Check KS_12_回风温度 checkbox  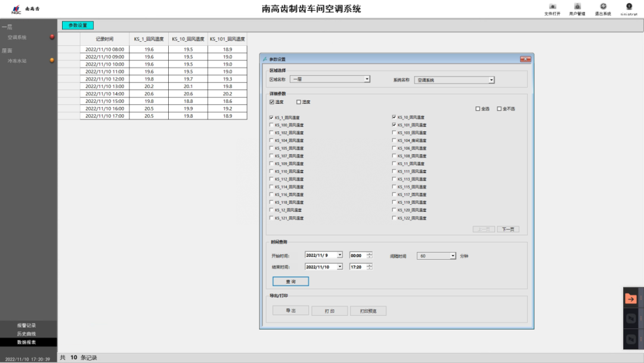click(x=271, y=210)
